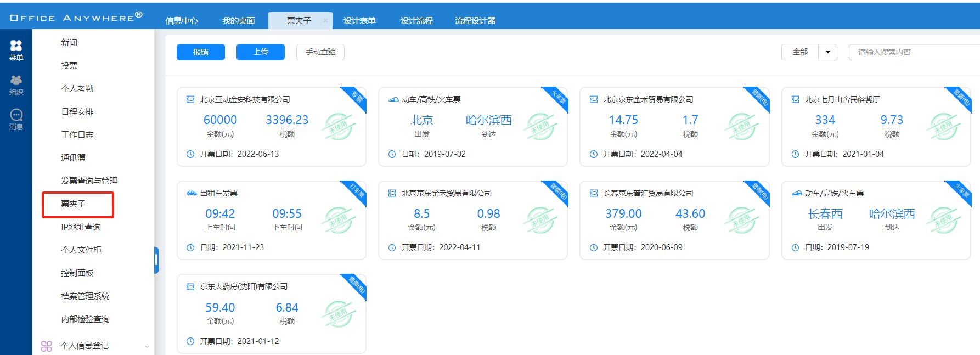Switch to 信息中心 tab
This screenshot has height=355, width=980.
182,21
